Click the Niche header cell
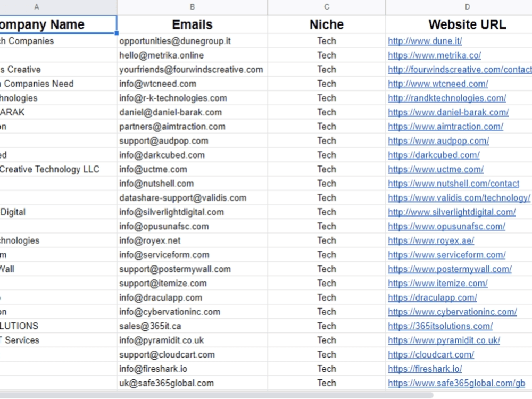 point(327,24)
